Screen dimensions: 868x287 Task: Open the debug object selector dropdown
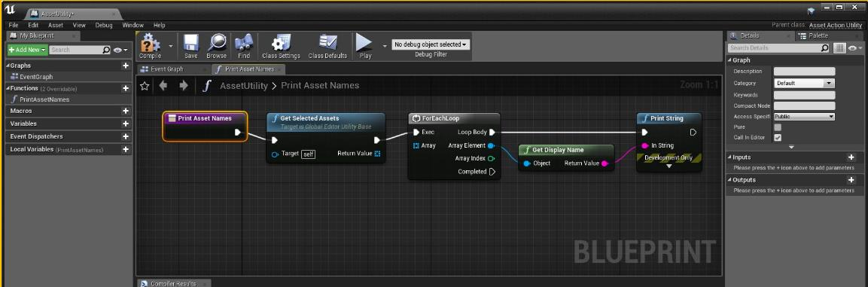tap(431, 44)
